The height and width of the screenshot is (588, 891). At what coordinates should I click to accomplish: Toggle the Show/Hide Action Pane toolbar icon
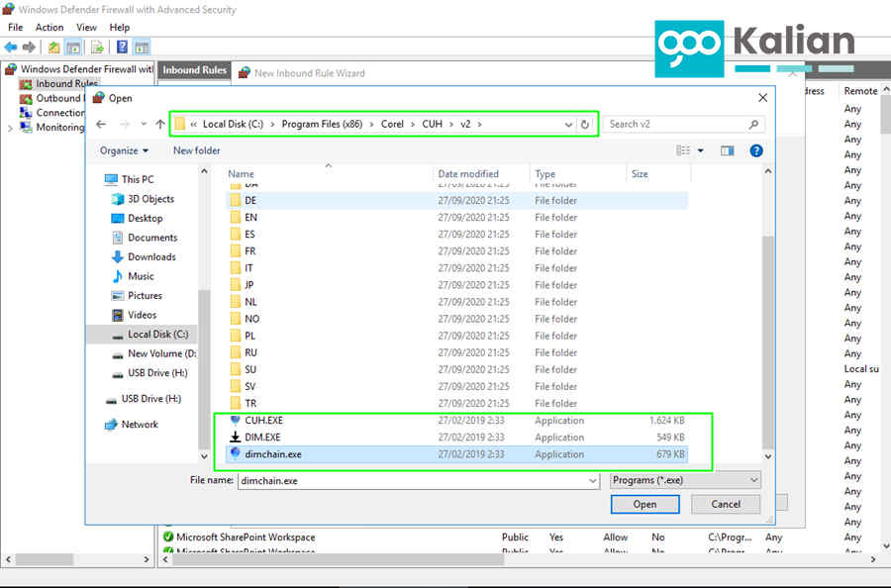point(142,48)
